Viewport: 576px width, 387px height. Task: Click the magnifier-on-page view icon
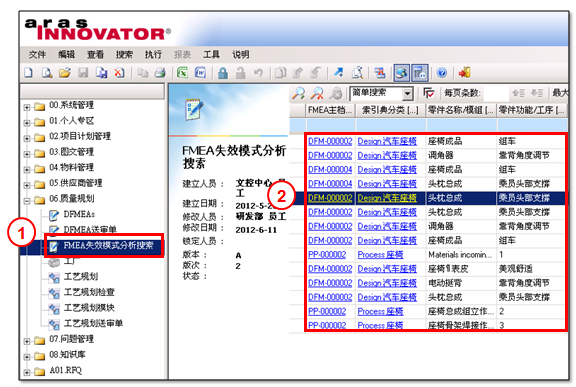[47, 72]
